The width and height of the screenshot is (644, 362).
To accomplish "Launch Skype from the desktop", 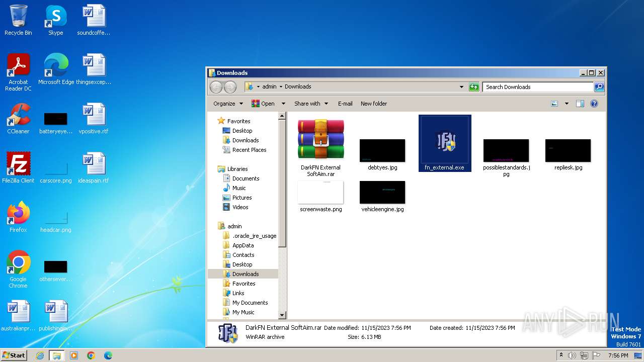I will click(x=56, y=20).
